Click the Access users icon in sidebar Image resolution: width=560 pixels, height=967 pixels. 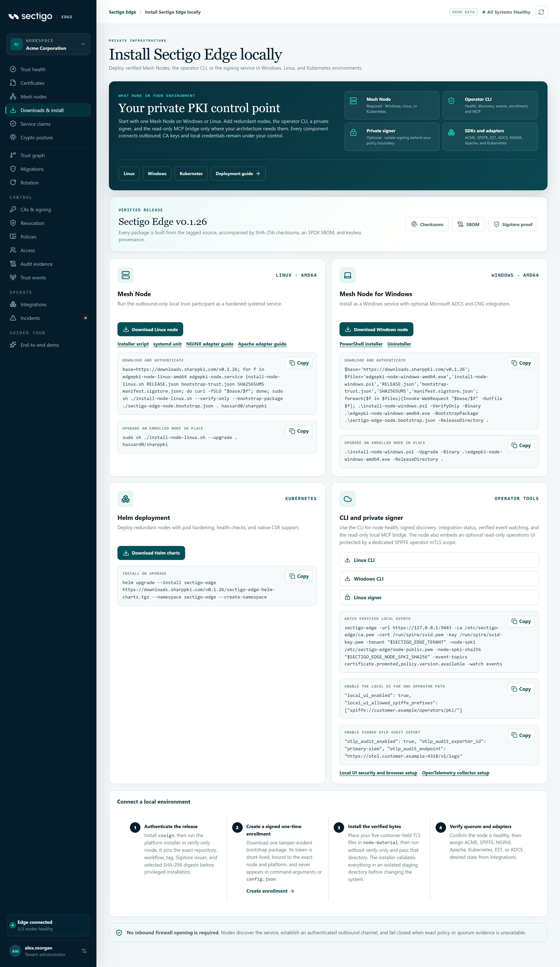point(13,250)
